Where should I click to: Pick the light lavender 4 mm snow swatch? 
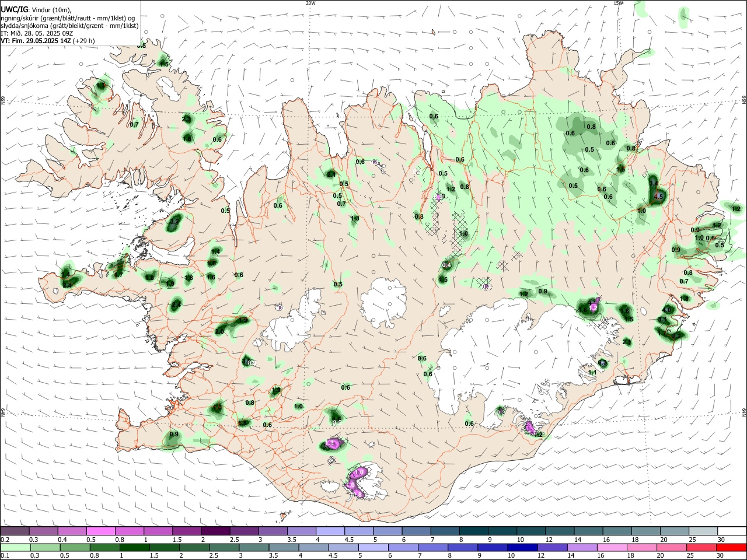pos(330,531)
